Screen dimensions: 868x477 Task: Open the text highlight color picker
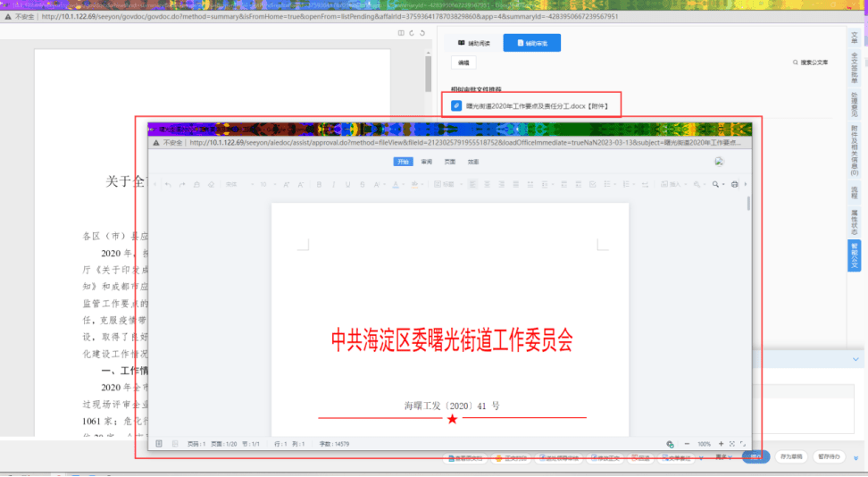[417, 185]
